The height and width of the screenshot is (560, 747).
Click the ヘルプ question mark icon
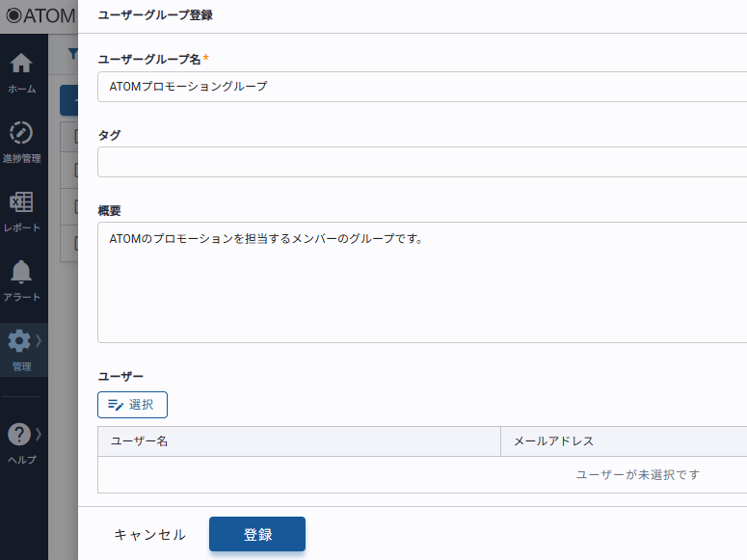coord(19,435)
